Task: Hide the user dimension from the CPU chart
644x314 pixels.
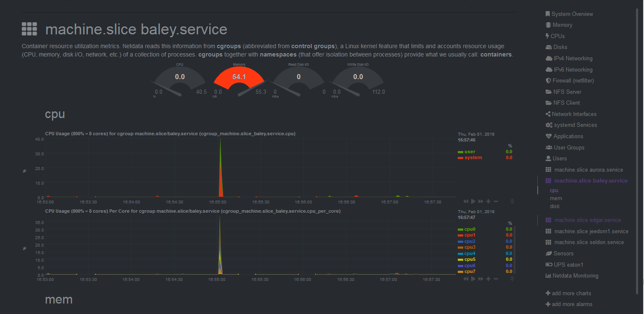Action: [x=470, y=151]
